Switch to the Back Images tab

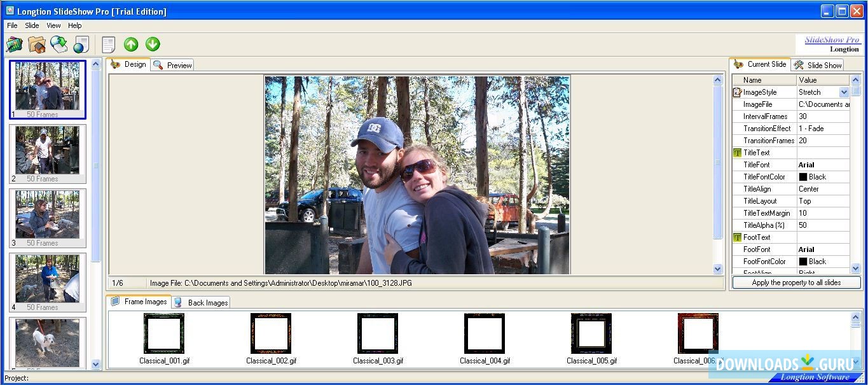coord(201,302)
